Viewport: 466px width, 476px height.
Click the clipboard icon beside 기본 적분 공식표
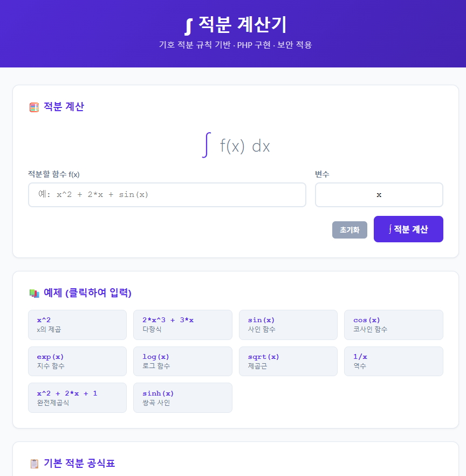[x=34, y=464]
